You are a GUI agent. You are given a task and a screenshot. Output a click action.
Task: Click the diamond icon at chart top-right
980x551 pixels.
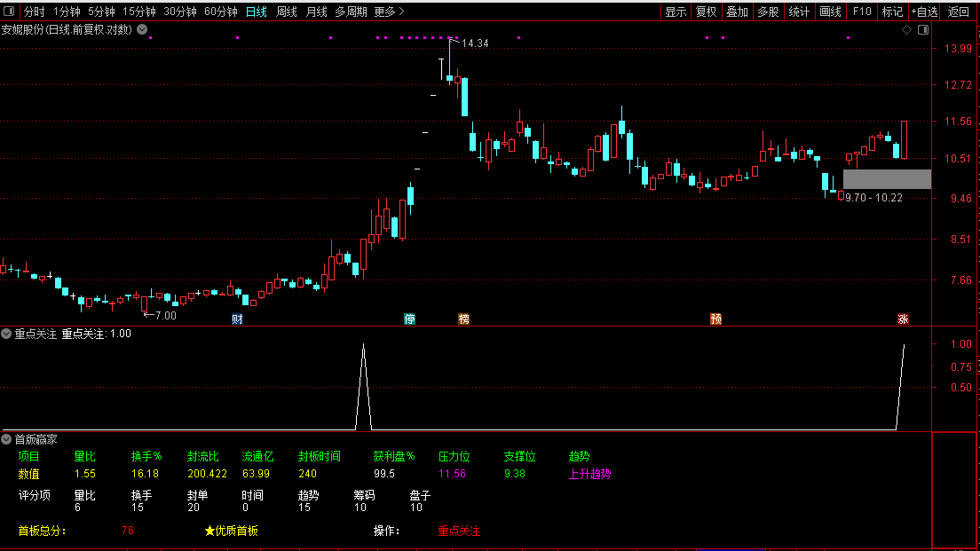907,30
